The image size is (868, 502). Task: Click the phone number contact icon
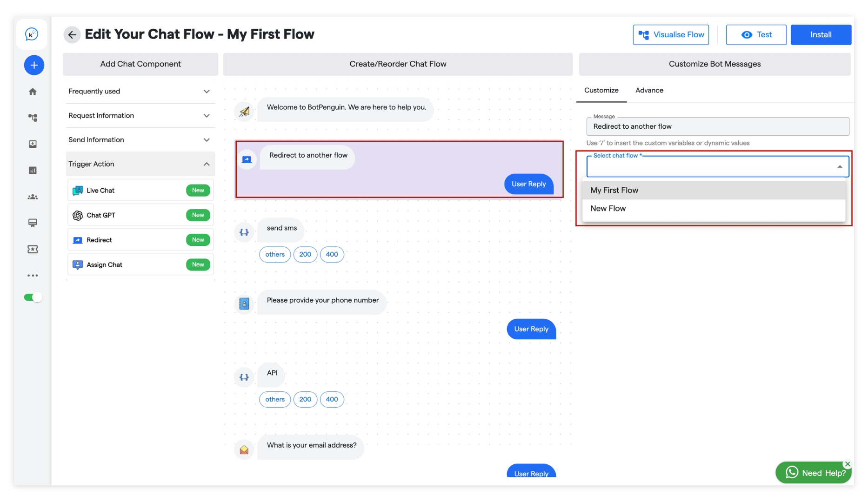244,304
